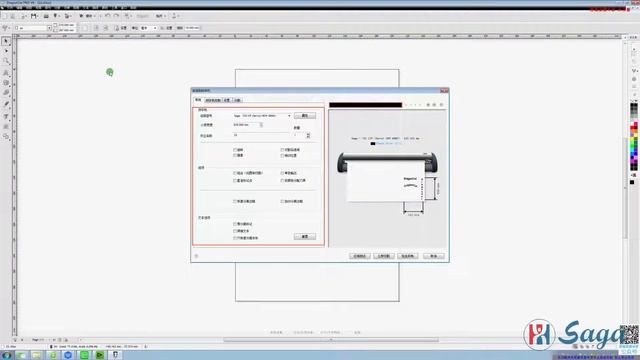The width and height of the screenshot is (640, 360).
Task: Tick first left checkbox below job name
Action: pos(235,150)
